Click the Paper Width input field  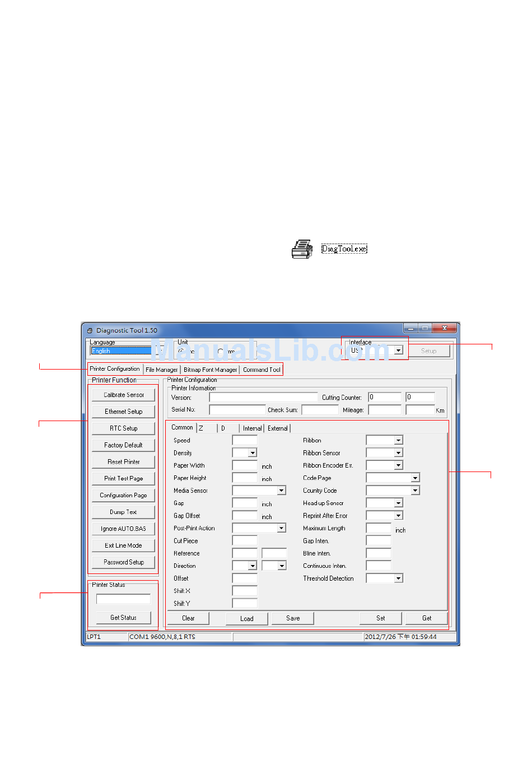click(245, 465)
